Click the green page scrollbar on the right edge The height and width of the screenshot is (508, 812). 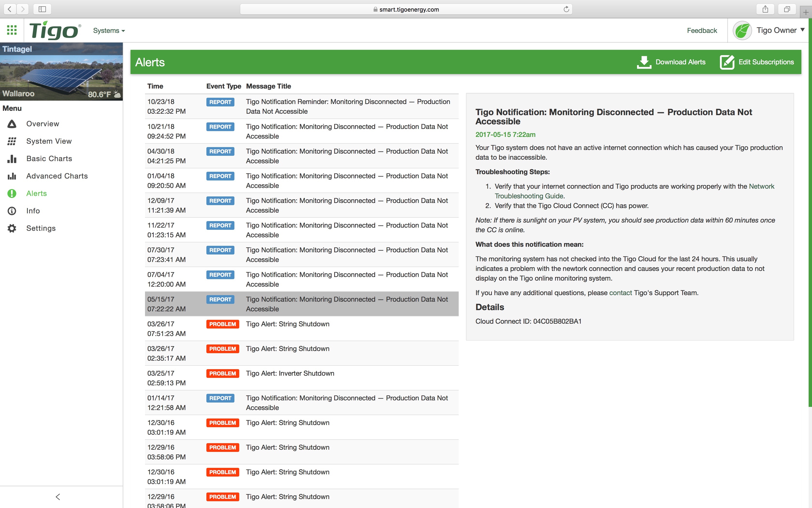810,212
